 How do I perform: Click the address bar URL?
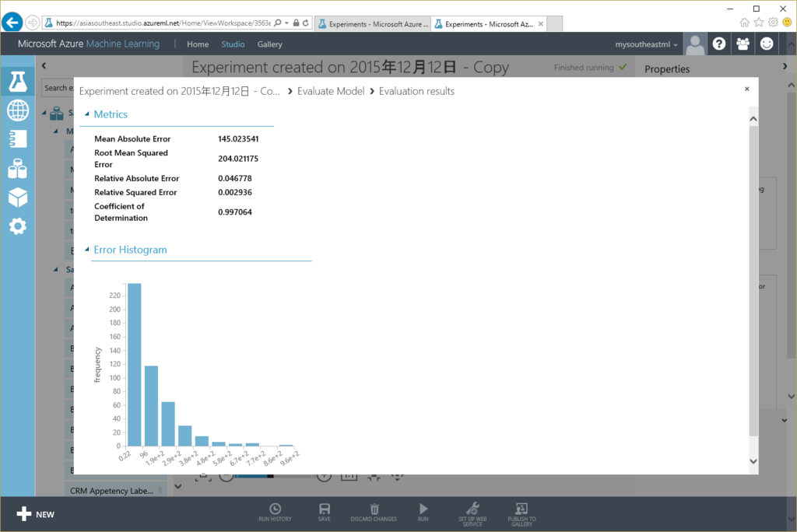163,23
